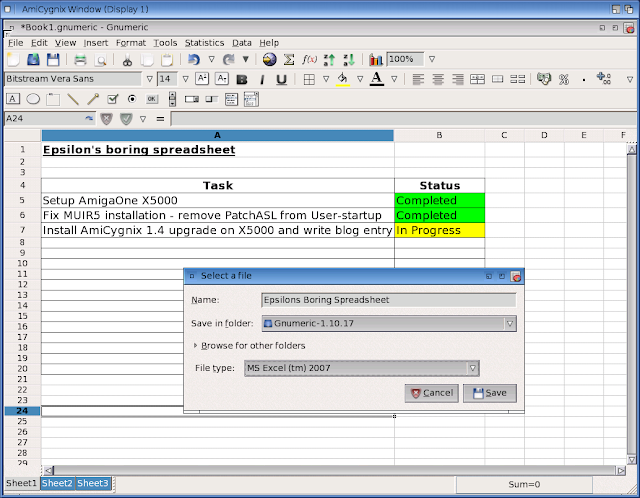This screenshot has height=498, width=640.
Task: Open font size dropdown arrow
Action: point(185,79)
